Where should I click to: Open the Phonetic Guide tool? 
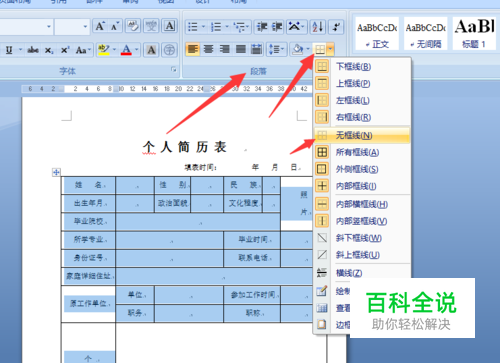pos(151,26)
